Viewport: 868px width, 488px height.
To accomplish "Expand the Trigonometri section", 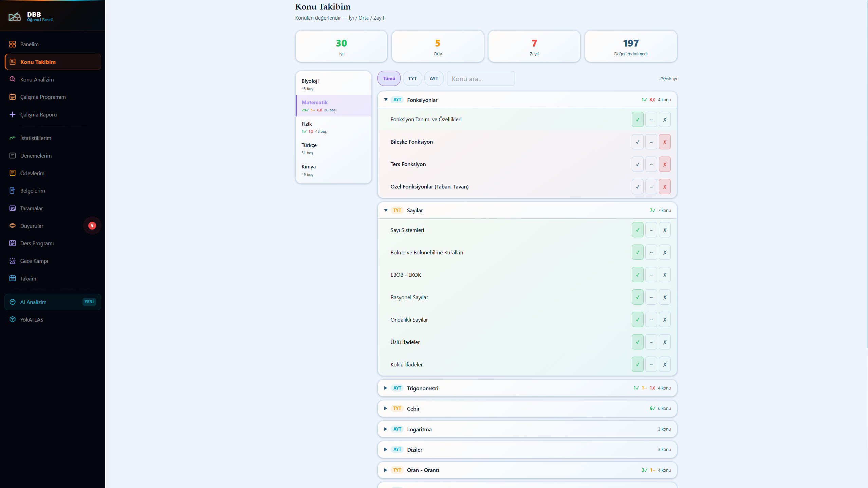I will click(386, 388).
